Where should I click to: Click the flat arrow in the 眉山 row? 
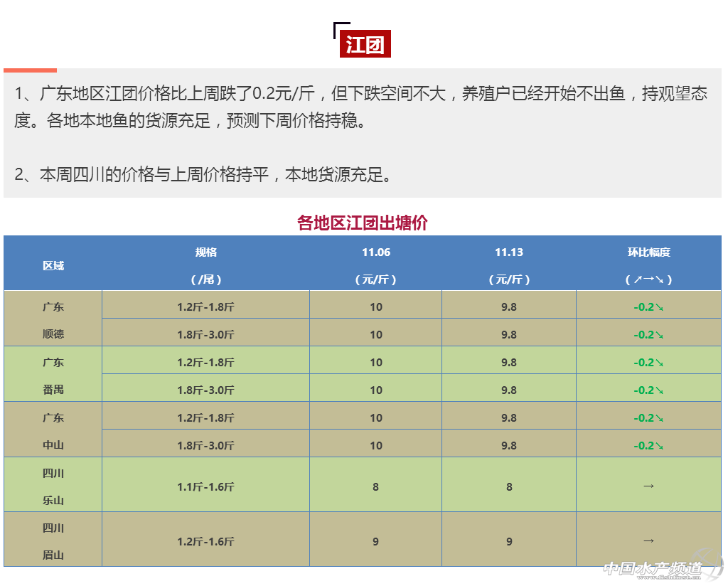pos(648,540)
